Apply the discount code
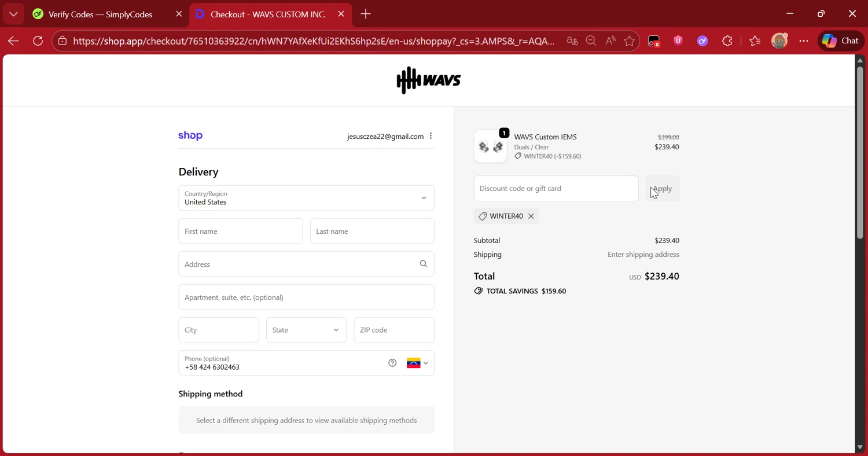 click(x=663, y=189)
